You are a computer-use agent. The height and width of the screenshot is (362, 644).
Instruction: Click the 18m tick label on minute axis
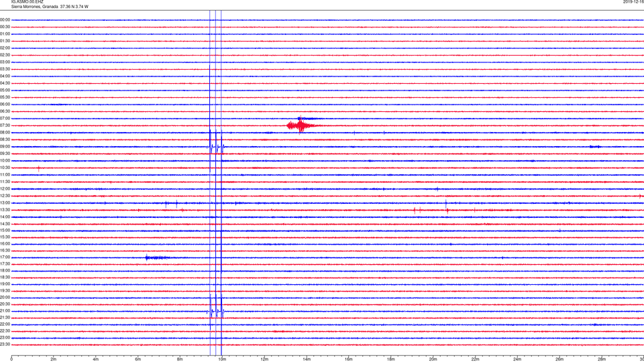click(391, 359)
